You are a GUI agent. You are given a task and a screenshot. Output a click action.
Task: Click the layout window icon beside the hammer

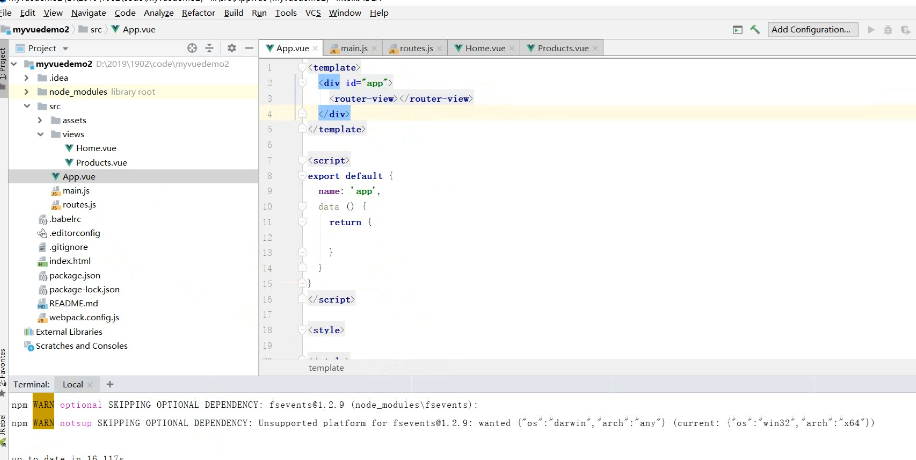pos(738,29)
